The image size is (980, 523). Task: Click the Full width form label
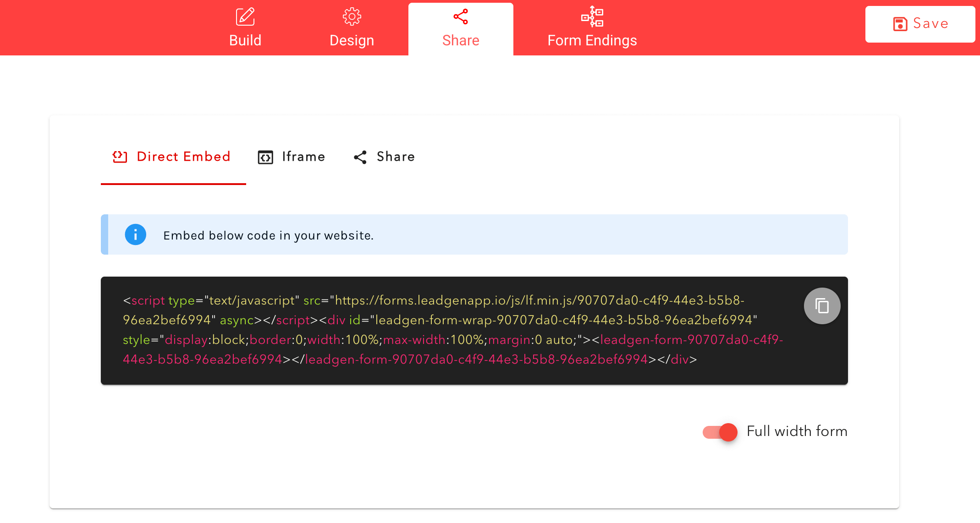point(797,431)
